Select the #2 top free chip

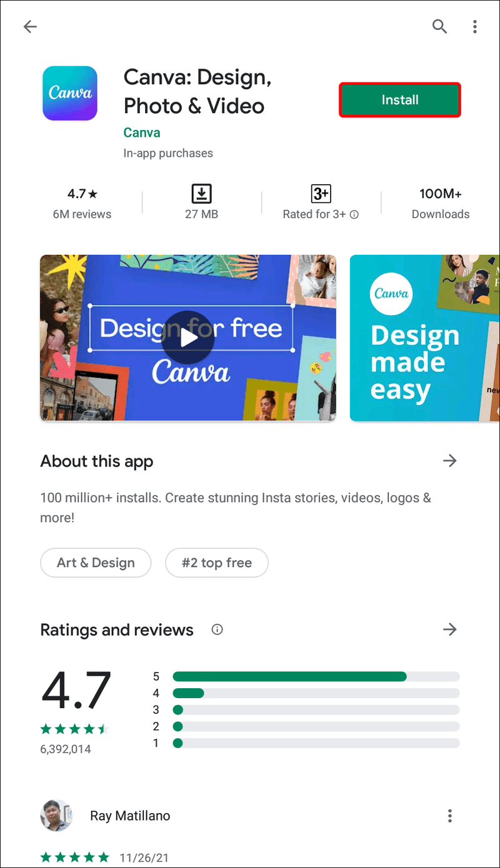pyautogui.click(x=217, y=563)
